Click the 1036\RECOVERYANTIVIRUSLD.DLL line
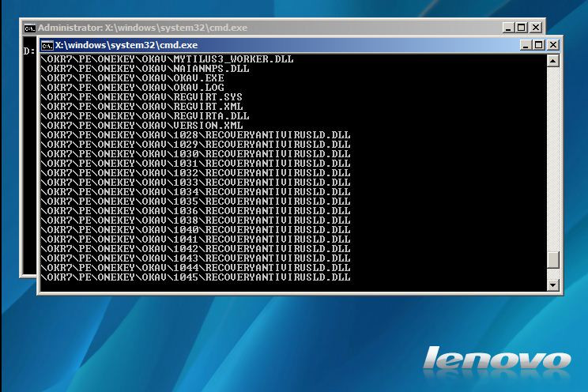The image size is (588, 392). pyautogui.click(x=196, y=211)
